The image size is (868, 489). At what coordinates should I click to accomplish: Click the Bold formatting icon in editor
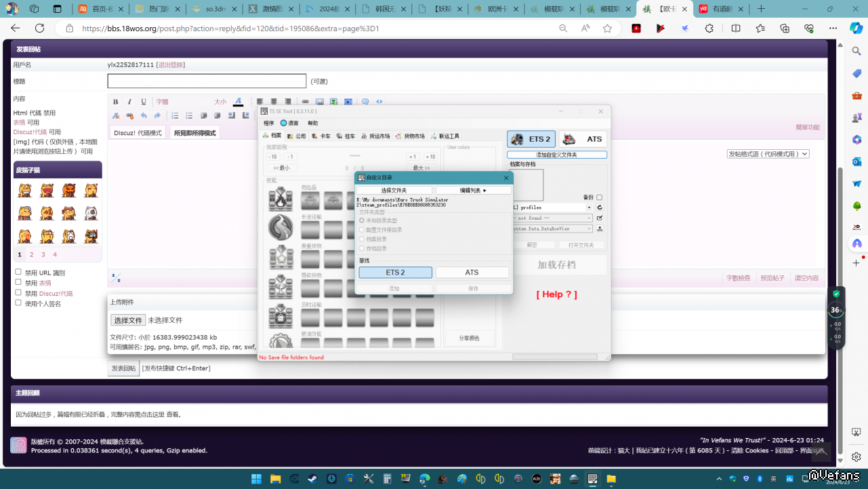[x=116, y=102]
